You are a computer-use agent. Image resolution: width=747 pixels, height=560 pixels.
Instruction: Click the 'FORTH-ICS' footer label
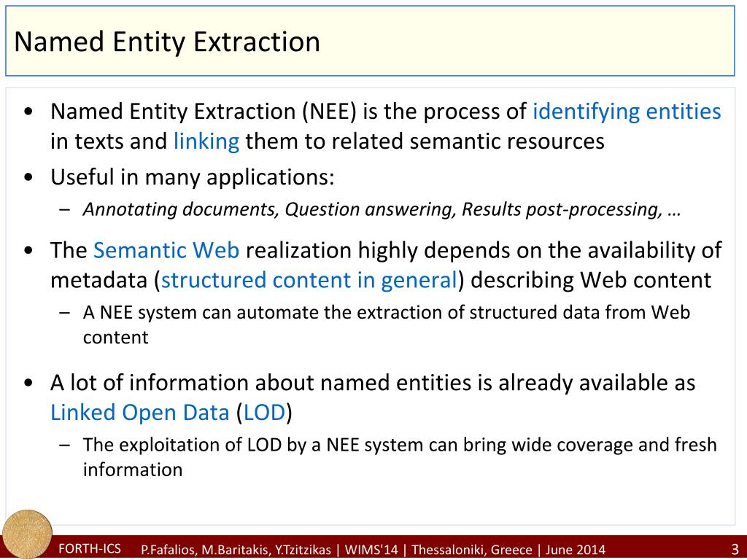click(90, 548)
